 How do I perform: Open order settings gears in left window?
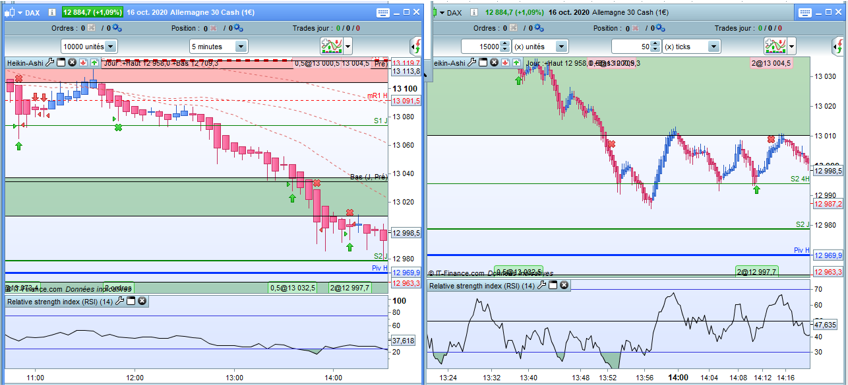(x=117, y=28)
